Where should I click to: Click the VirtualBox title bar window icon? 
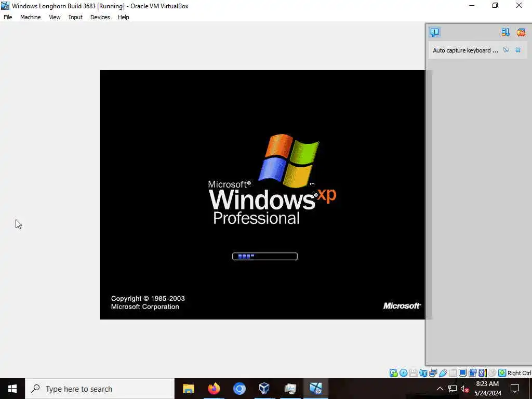5,6
